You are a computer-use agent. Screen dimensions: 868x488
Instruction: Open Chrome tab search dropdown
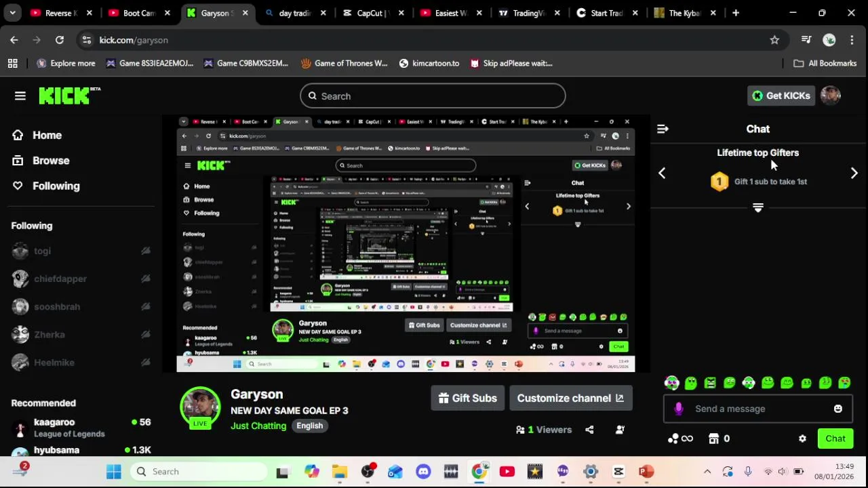[12, 13]
